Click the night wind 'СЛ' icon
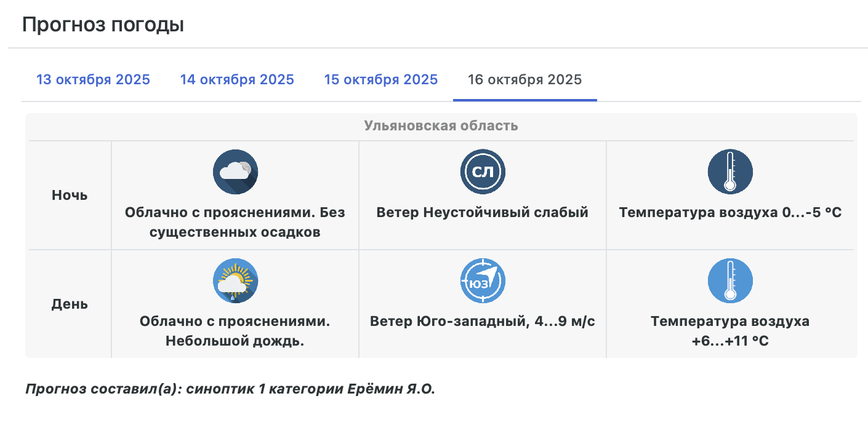Image resolution: width=868 pixels, height=428 pixels. (483, 172)
